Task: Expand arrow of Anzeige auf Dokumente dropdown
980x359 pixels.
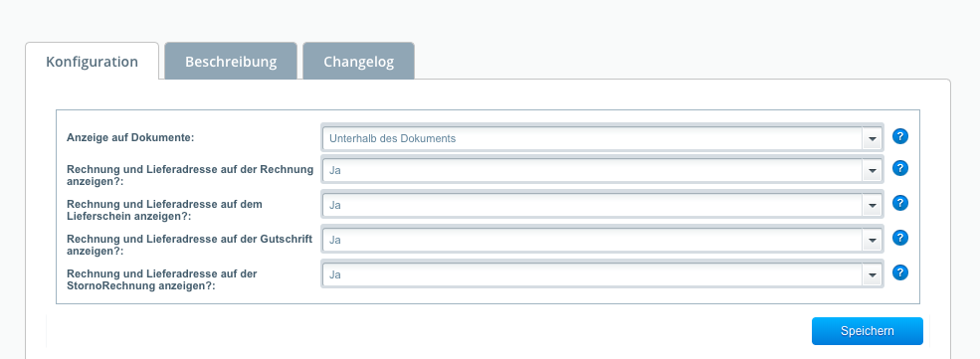Action: coord(872,138)
